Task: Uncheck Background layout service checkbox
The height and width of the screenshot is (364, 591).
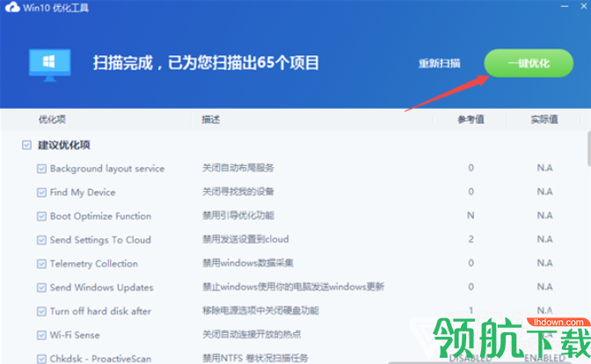Action: tap(41, 169)
